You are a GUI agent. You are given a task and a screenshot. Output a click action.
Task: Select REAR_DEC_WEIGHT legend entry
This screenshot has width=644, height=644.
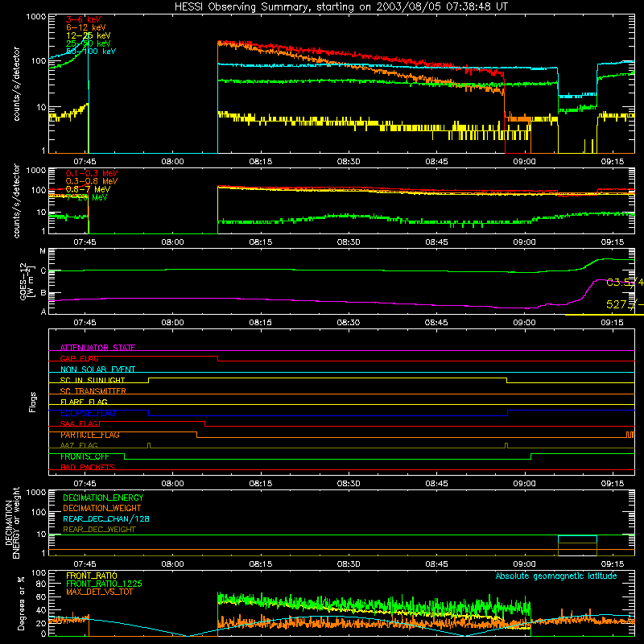pyautogui.click(x=99, y=530)
